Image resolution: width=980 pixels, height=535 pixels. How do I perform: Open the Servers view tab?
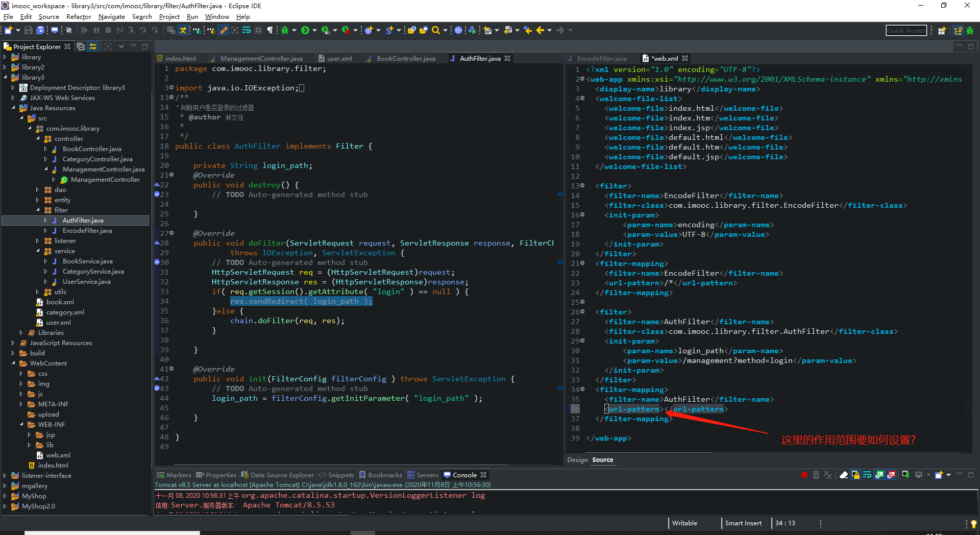pyautogui.click(x=423, y=475)
